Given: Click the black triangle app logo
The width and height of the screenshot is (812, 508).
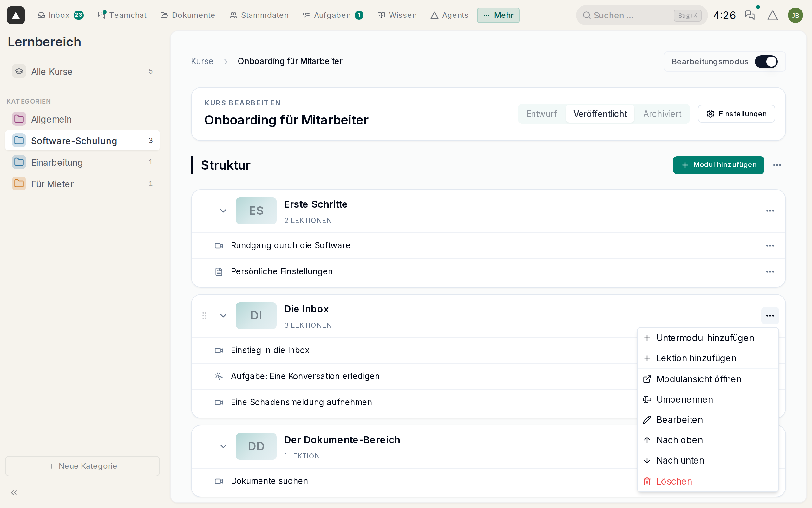Looking at the screenshot, I should [x=16, y=15].
